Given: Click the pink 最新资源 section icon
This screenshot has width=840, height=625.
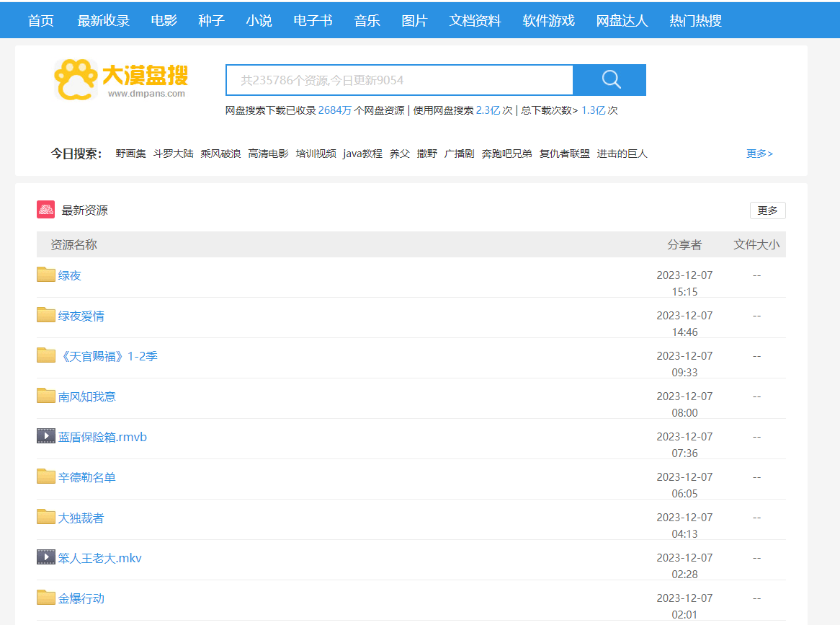Looking at the screenshot, I should coord(46,210).
